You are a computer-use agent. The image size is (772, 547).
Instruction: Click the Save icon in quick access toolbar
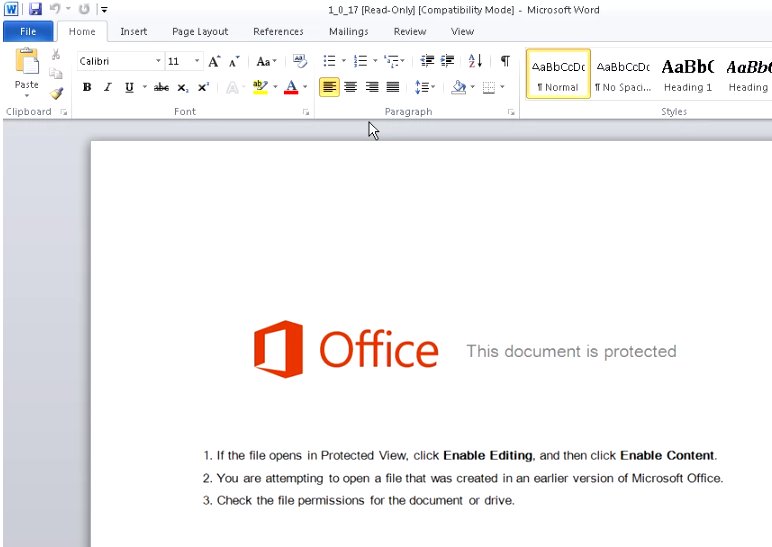point(35,9)
